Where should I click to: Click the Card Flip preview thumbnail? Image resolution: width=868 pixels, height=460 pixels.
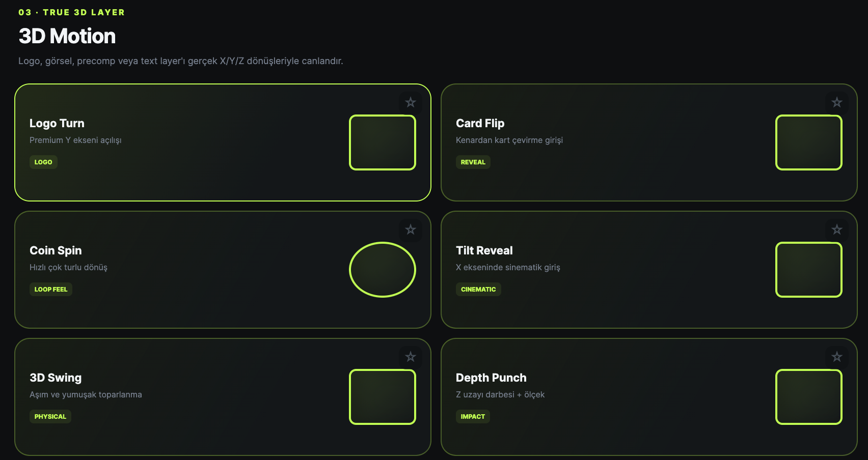809,142
